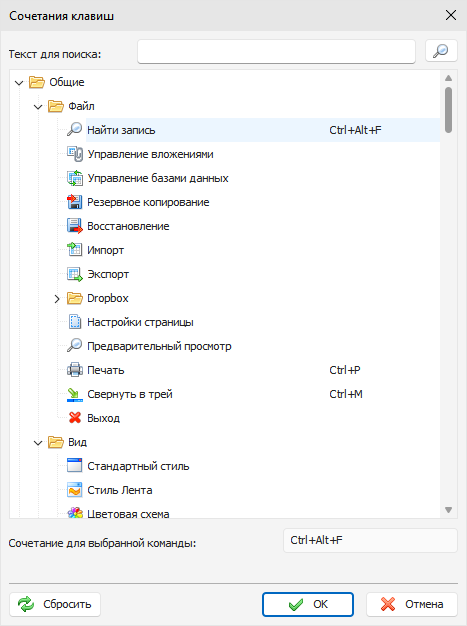Image resolution: width=467 pixels, height=626 pixels.
Task: Click the Сбросить reset button
Action: click(55, 604)
